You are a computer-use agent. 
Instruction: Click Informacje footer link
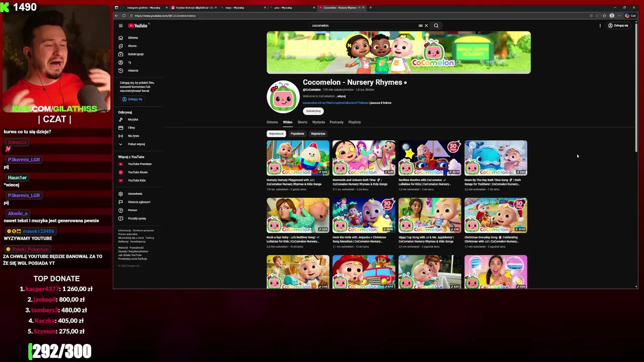pyautogui.click(x=124, y=230)
